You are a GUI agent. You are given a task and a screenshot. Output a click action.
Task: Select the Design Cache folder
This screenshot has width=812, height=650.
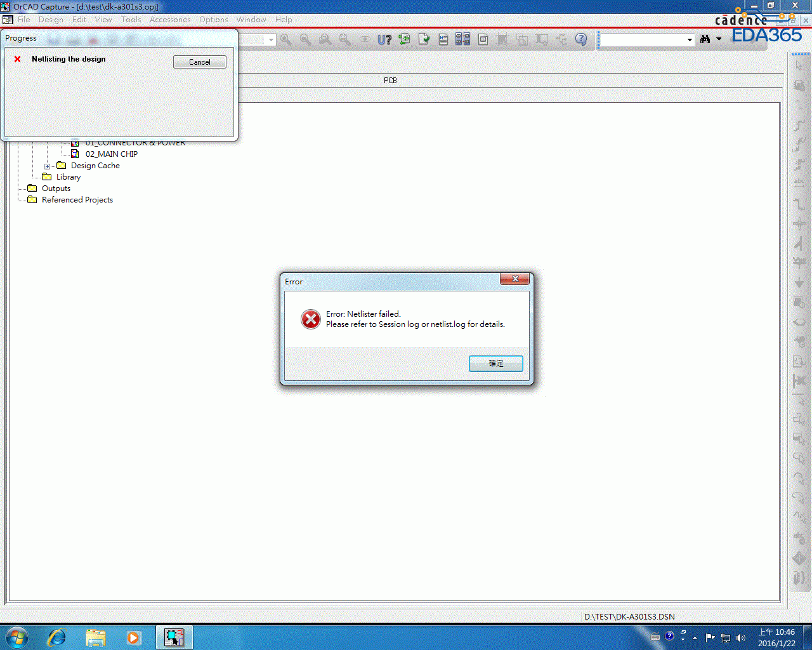(95, 166)
